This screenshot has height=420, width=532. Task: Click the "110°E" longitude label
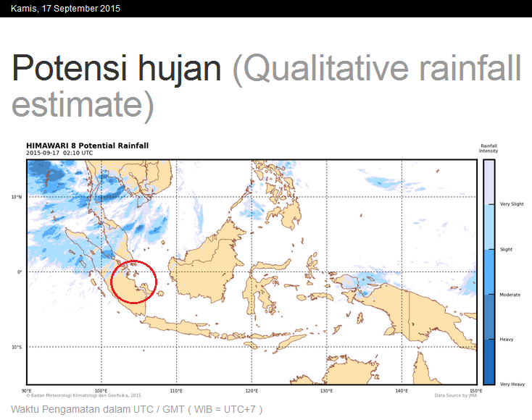pyautogui.click(x=176, y=391)
